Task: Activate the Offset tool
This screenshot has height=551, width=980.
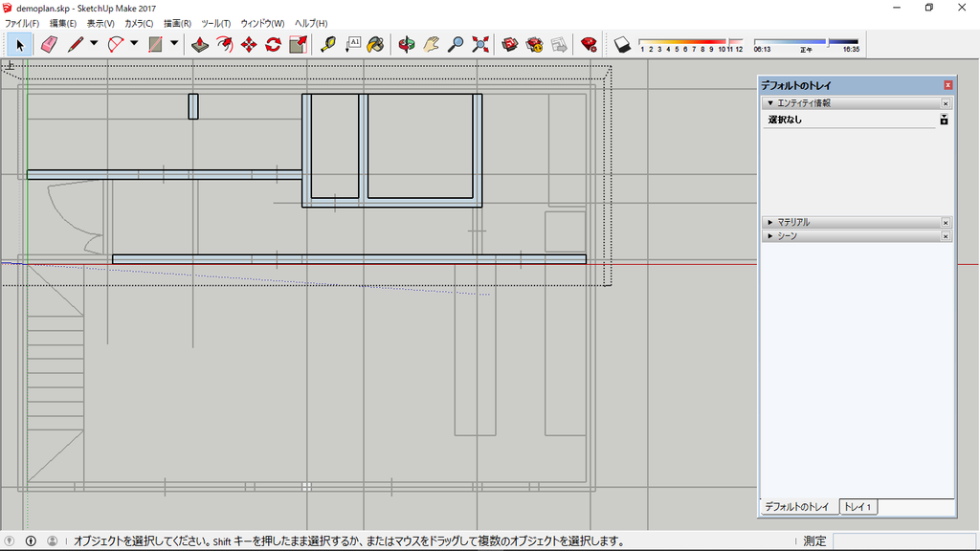Action: click(224, 44)
